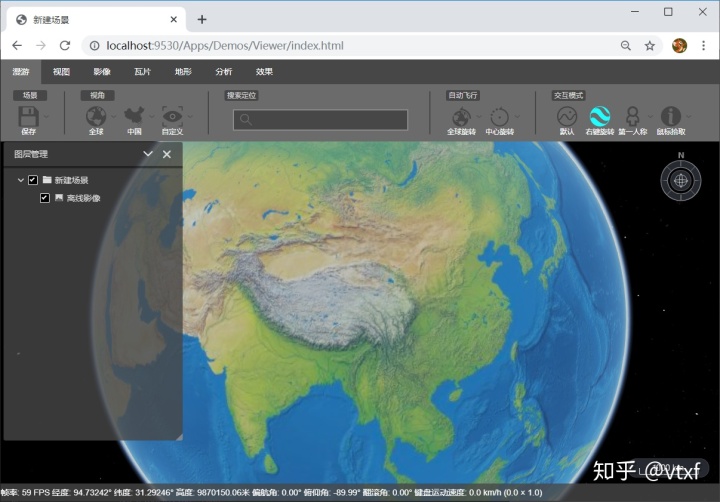The height and width of the screenshot is (502, 720).
Task: Open the browser zoom magnifier icon
Action: click(x=625, y=45)
